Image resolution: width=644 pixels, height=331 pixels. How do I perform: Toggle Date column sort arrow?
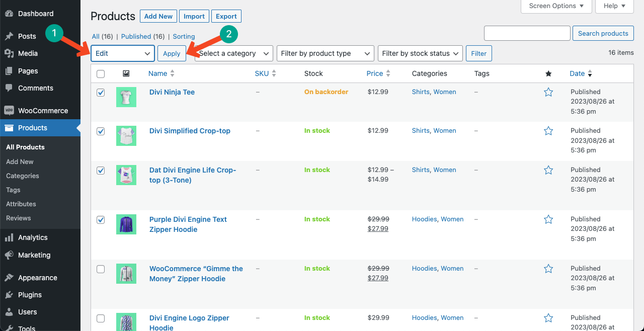pyautogui.click(x=590, y=73)
